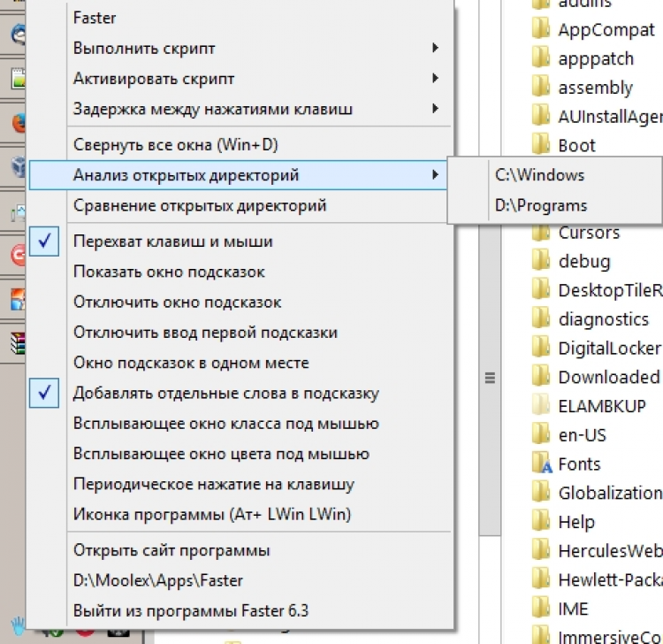Open the Globalization folder icon
Image resolution: width=663 pixels, height=644 pixels.
click(541, 492)
